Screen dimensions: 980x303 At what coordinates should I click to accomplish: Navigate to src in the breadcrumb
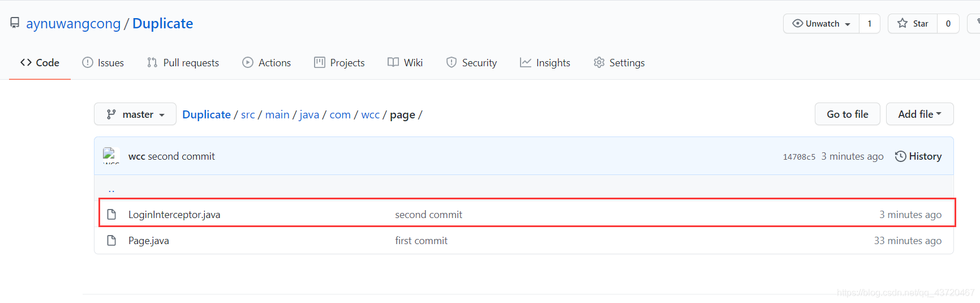click(248, 114)
